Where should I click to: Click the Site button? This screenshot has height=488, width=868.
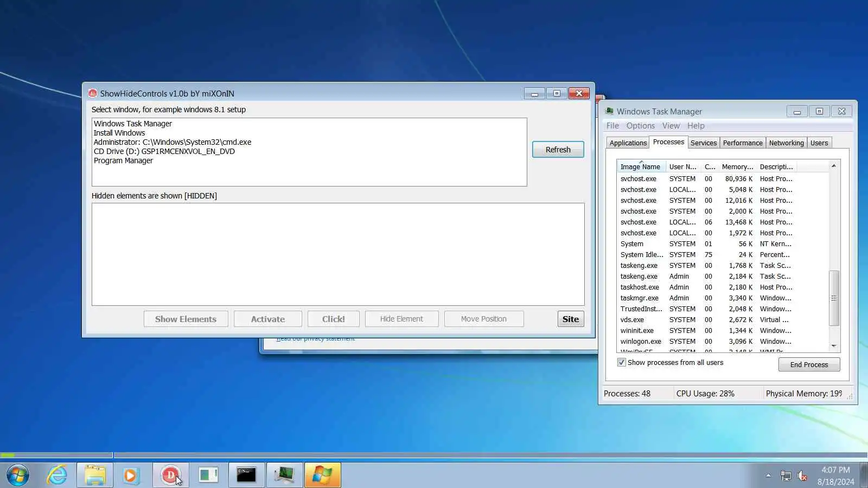(x=571, y=319)
